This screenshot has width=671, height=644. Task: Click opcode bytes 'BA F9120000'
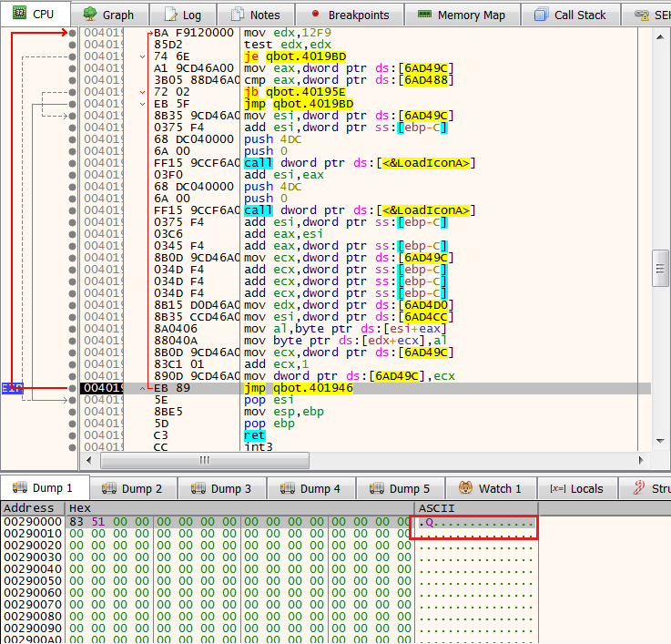194,33
